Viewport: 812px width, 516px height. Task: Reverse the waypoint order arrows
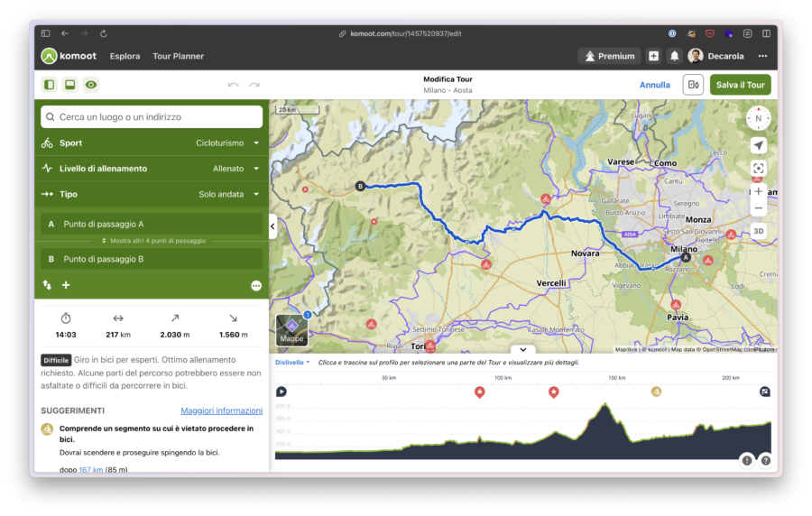(47, 285)
